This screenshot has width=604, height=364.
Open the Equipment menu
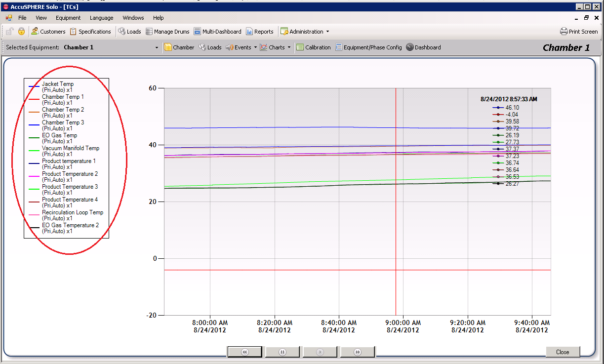pyautogui.click(x=68, y=18)
